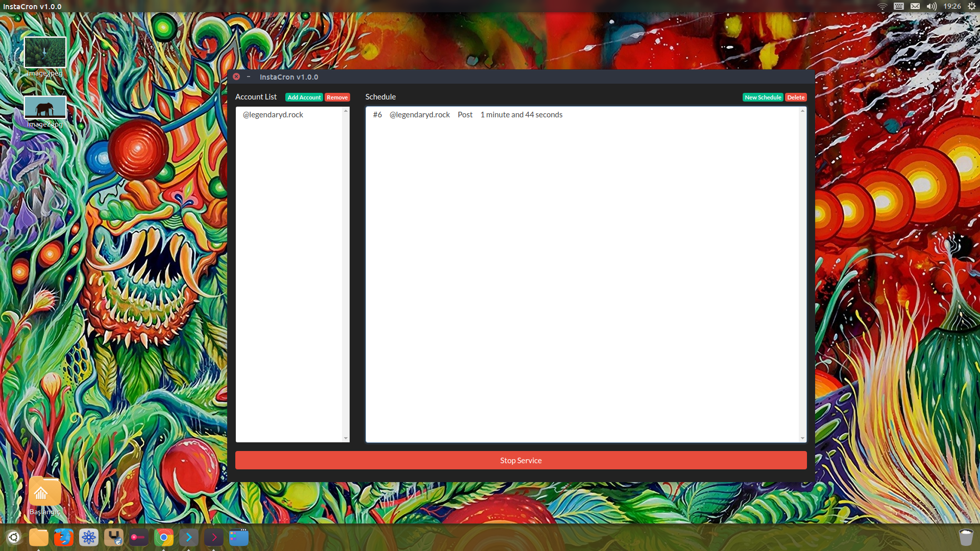The image size is (980, 551).
Task: Click the Schedule heading label
Action: (x=380, y=97)
